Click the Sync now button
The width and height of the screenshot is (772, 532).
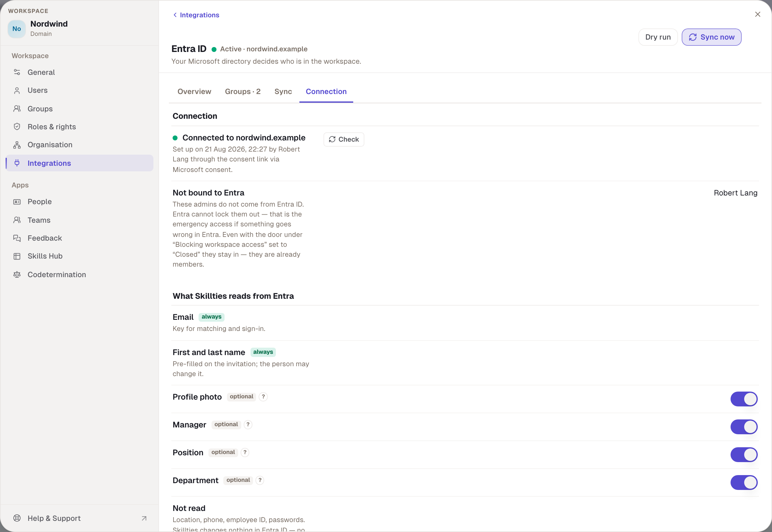[711, 37]
